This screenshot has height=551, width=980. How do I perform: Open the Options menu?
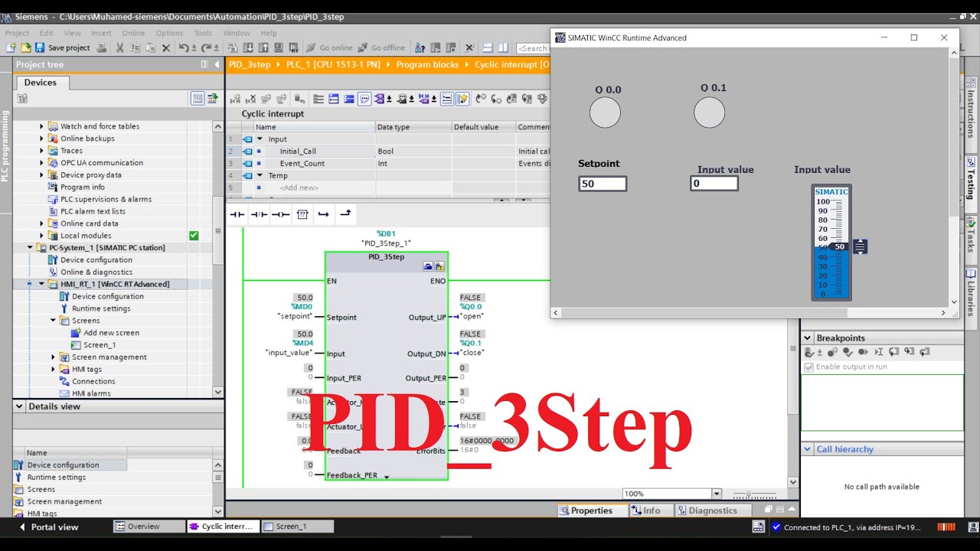[169, 33]
